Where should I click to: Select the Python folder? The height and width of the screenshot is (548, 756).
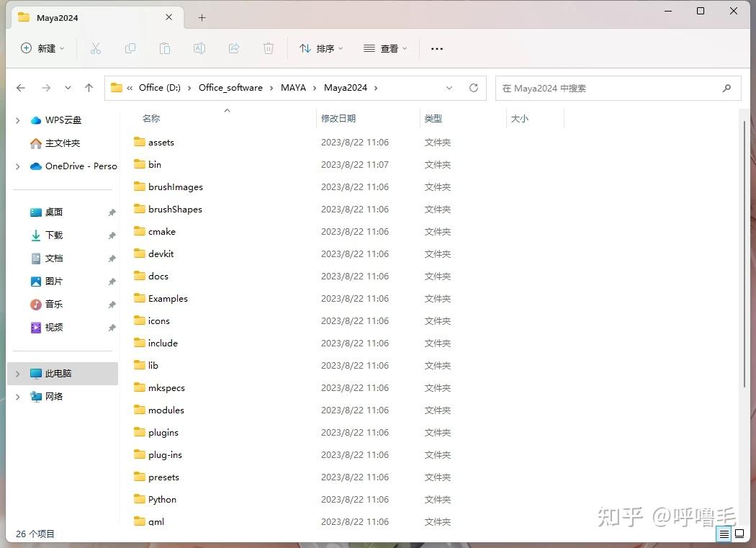[162, 499]
